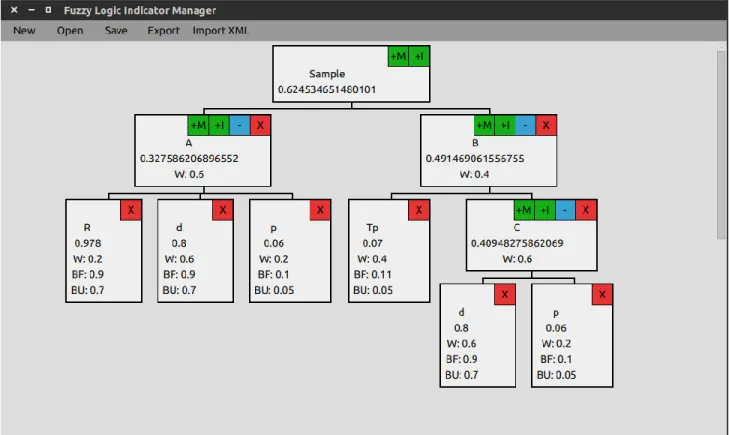729x435 pixels.
Task: Delete node A with red X
Action: (x=260, y=125)
